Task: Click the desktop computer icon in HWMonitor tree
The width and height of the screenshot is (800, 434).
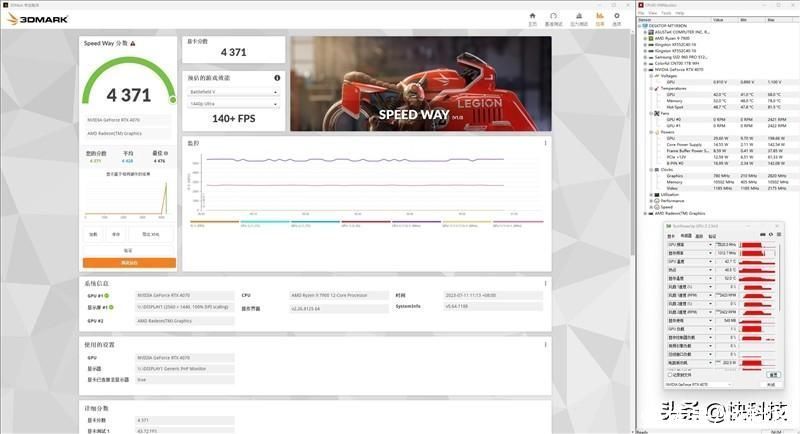Action: pyautogui.click(x=645, y=25)
